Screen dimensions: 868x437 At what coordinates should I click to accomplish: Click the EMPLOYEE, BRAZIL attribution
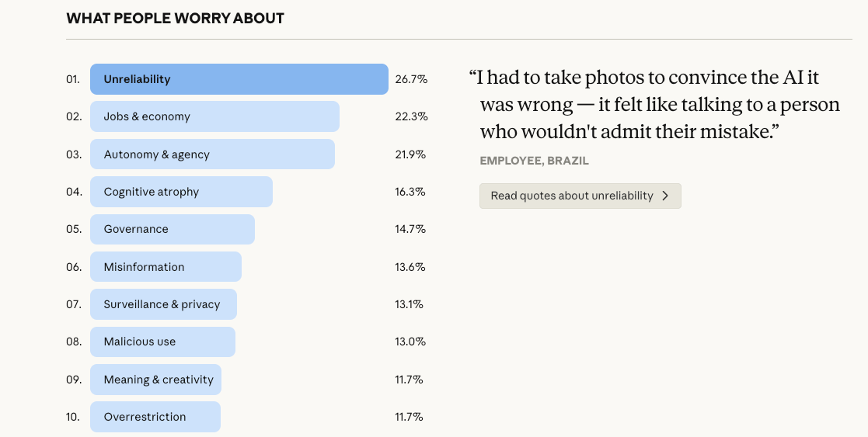point(534,161)
